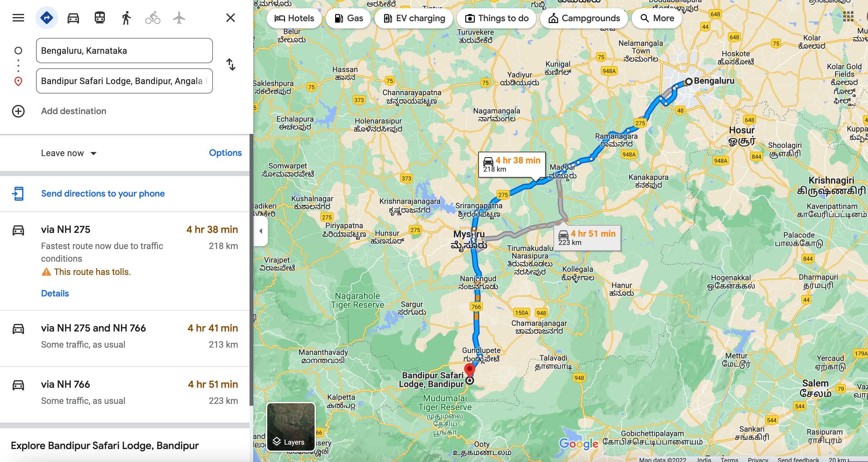Open Details for NH 275 route
The width and height of the screenshot is (868, 462).
point(55,293)
